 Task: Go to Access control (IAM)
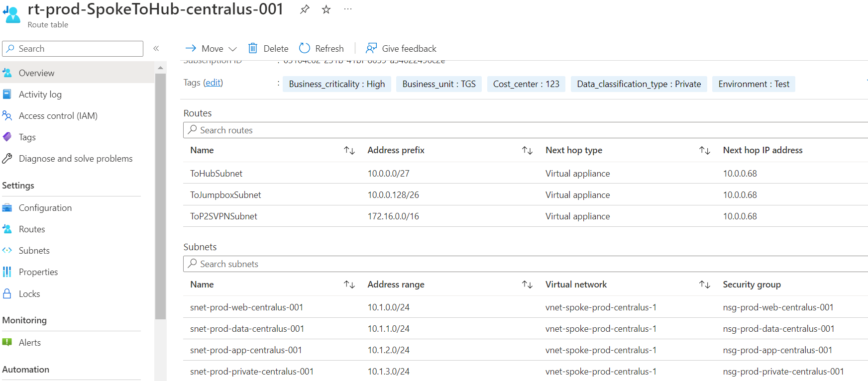[x=58, y=116]
